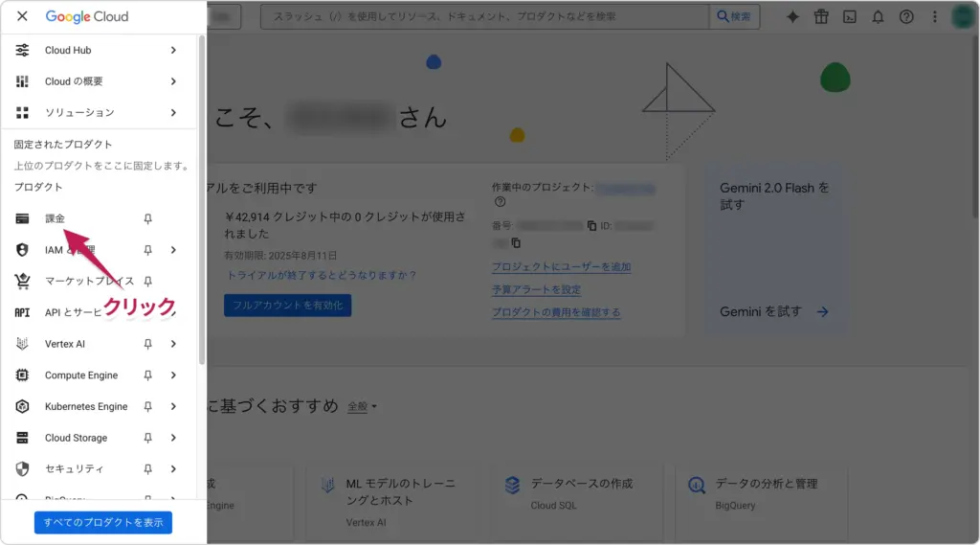The image size is (980, 545).
Task: Activate Cloud Shell terminal icon
Action: [x=850, y=17]
